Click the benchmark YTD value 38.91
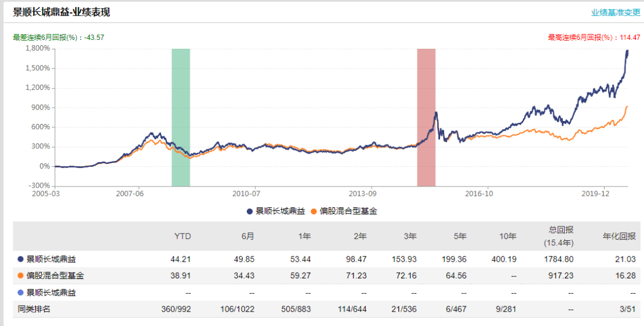 [x=181, y=275]
